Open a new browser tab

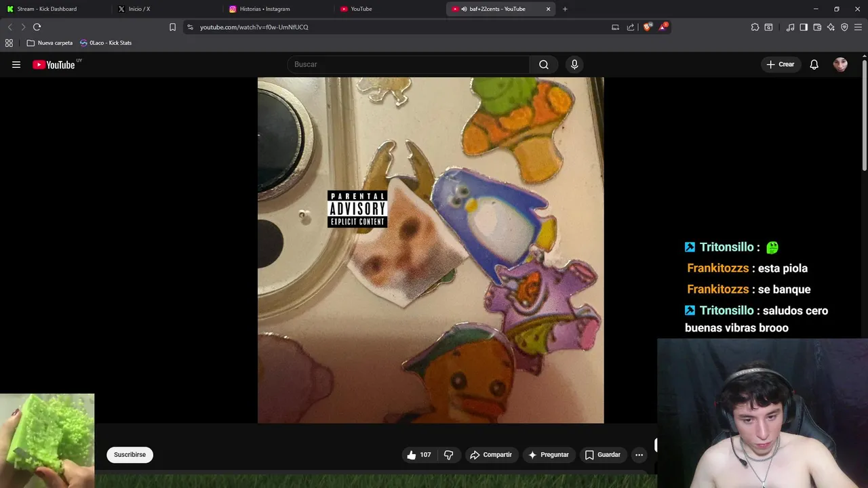tap(565, 9)
